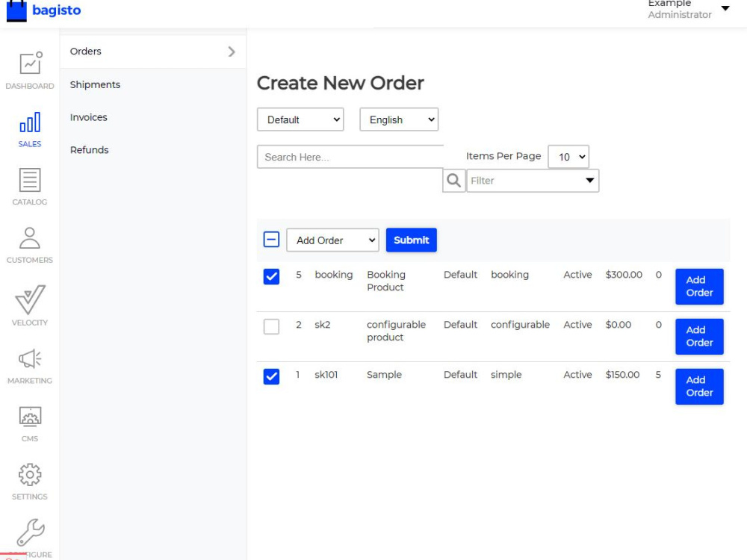Click the bagisto shopping bag logo
The height and width of the screenshot is (560, 747).
[16, 10]
